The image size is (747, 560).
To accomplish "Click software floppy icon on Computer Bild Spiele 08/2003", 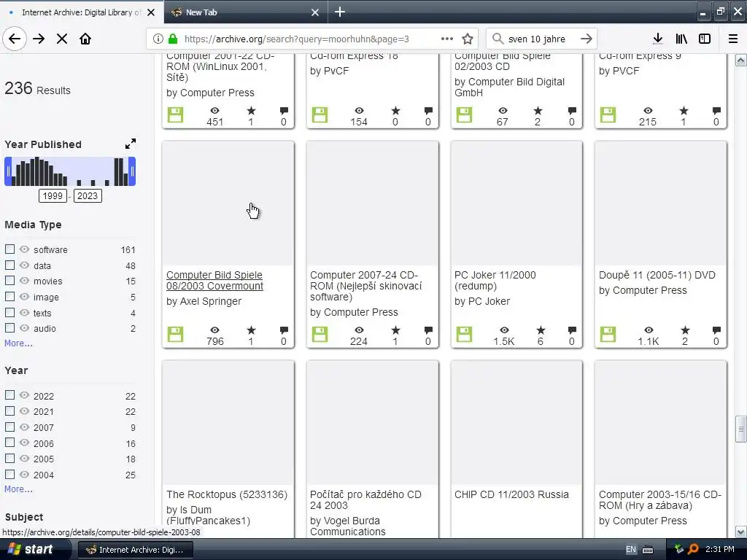I will (175, 334).
